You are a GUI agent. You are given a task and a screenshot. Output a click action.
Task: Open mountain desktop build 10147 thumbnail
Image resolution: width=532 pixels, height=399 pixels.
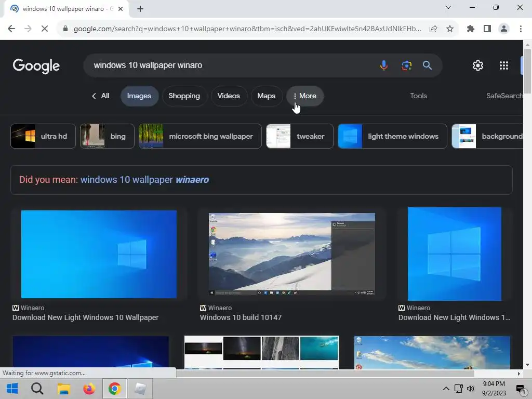(292, 254)
